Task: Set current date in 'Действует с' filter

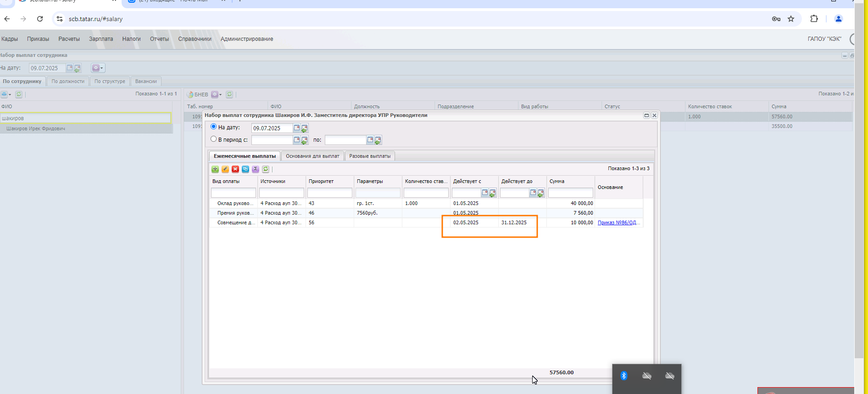Action: 493,193
